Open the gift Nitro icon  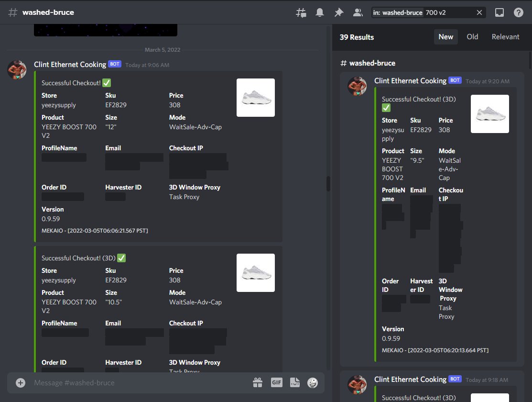pos(258,383)
